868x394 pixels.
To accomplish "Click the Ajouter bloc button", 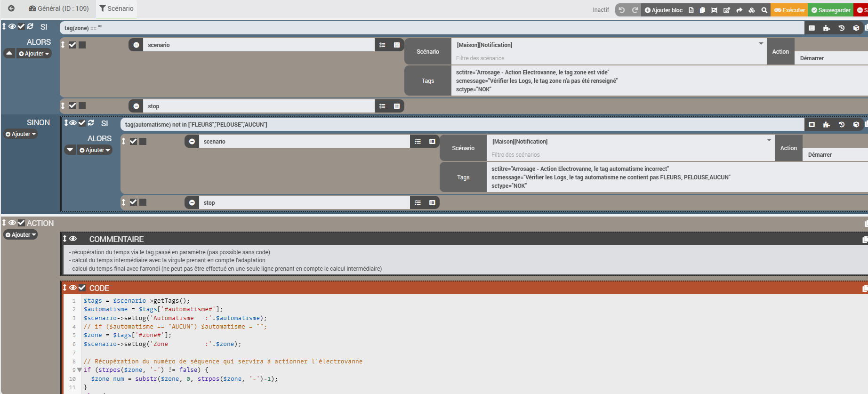I will (663, 10).
